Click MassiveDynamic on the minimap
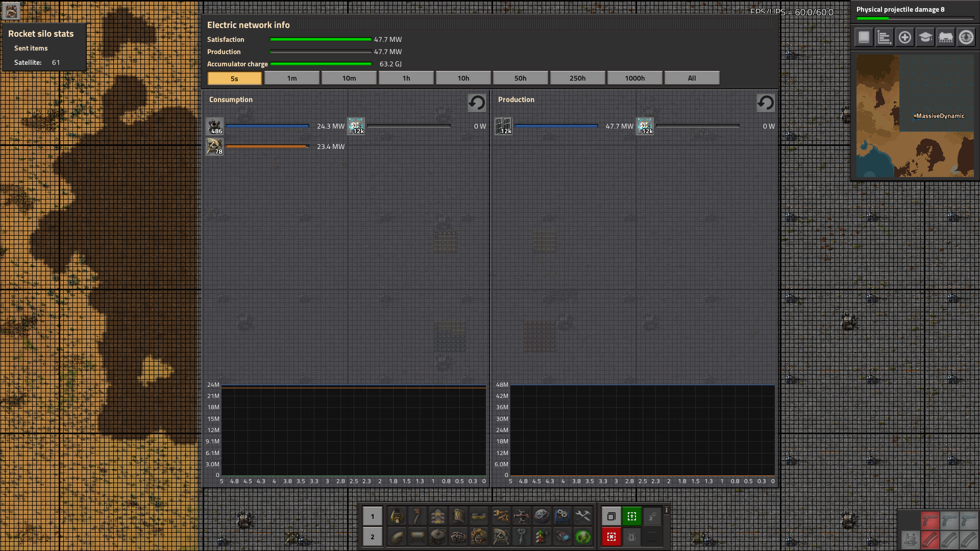The height and width of the screenshot is (551, 980). coord(939,116)
